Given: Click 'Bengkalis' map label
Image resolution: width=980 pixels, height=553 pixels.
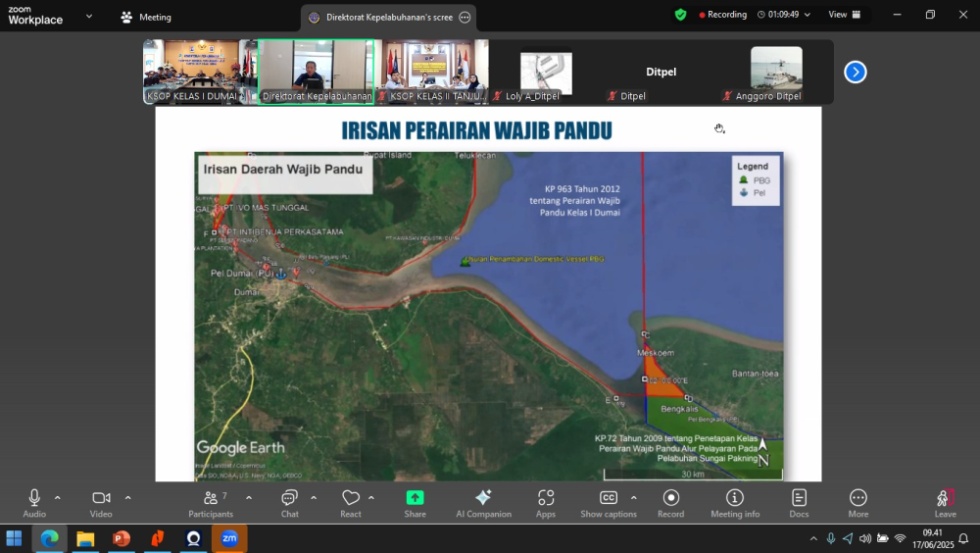Looking at the screenshot, I should pyautogui.click(x=679, y=409).
